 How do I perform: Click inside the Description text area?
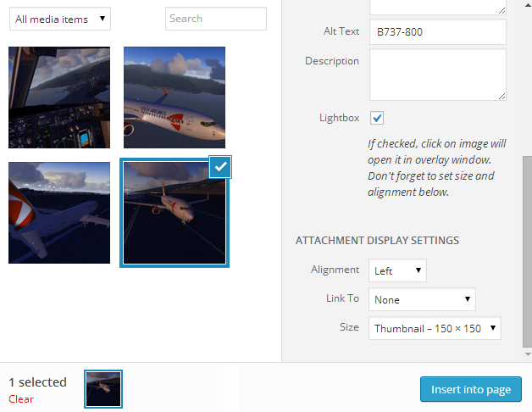438,75
